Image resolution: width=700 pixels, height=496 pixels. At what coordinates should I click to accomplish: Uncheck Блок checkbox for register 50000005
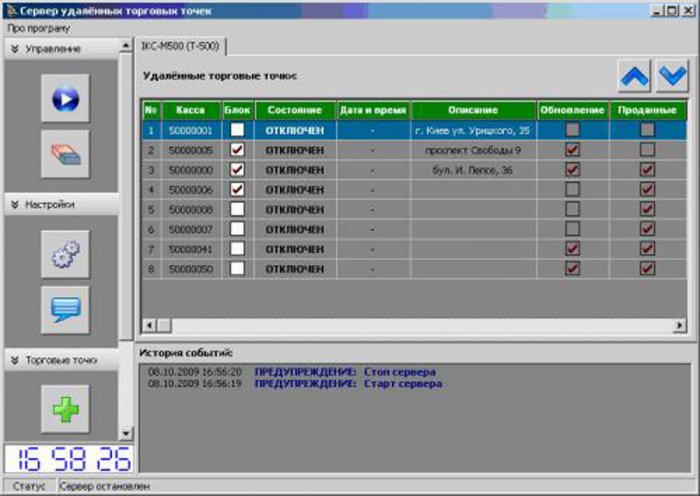tap(237, 150)
